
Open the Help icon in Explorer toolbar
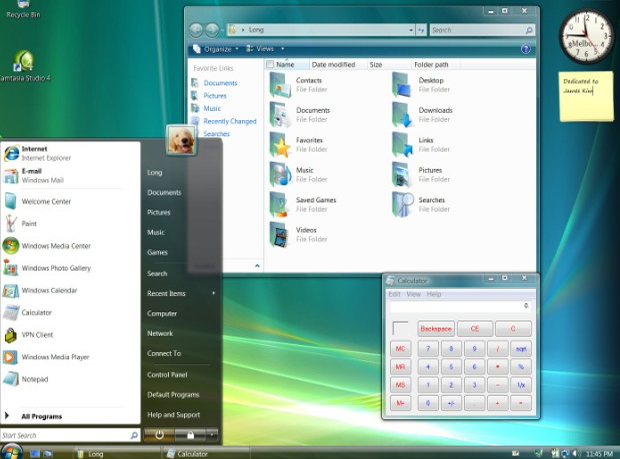pos(525,49)
